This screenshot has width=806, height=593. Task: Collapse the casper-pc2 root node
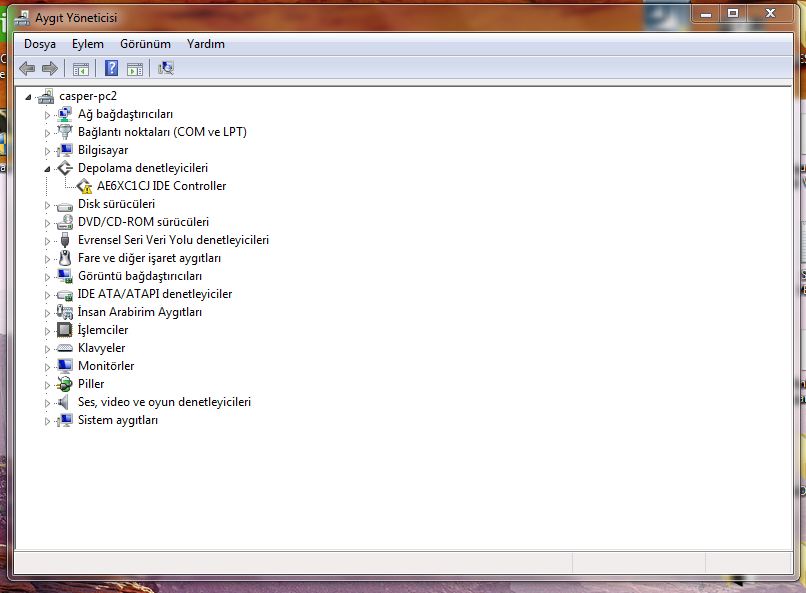click(x=28, y=97)
